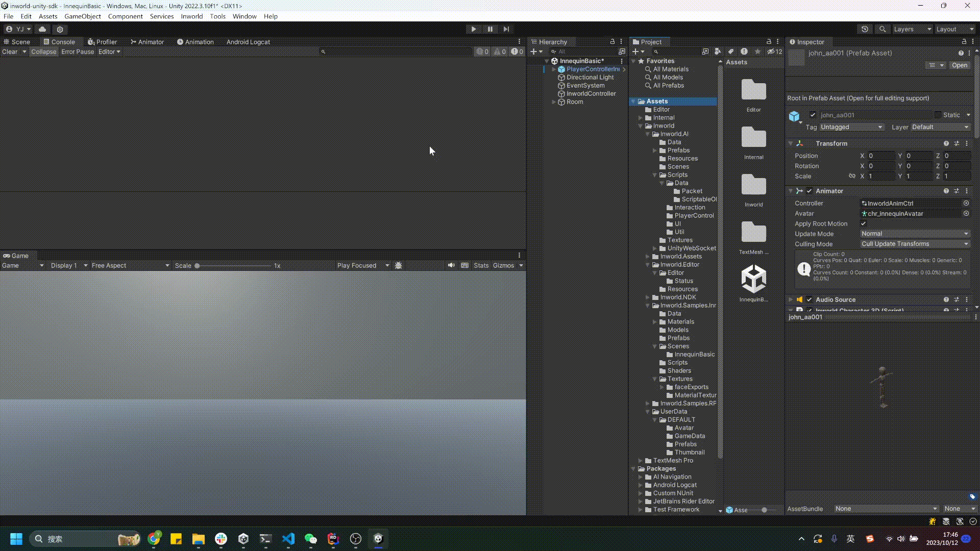Open the Play Focused dropdown
980x551 pixels.
[363, 265]
